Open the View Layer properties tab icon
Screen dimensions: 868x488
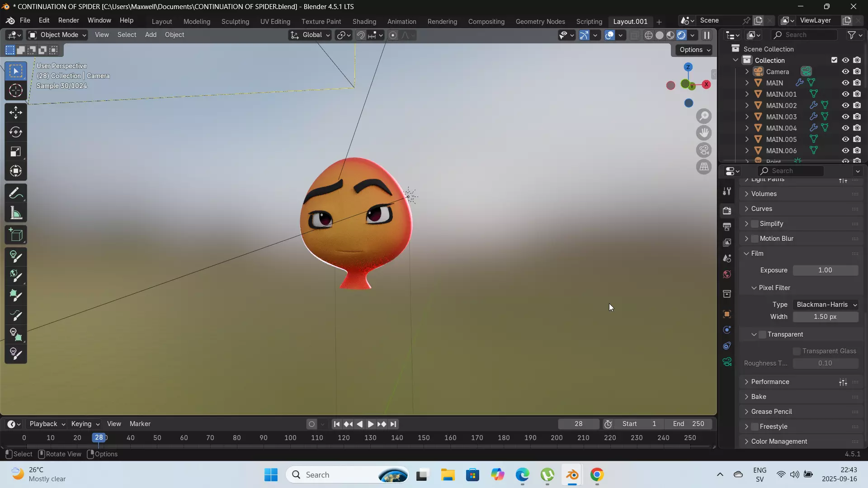tap(727, 243)
